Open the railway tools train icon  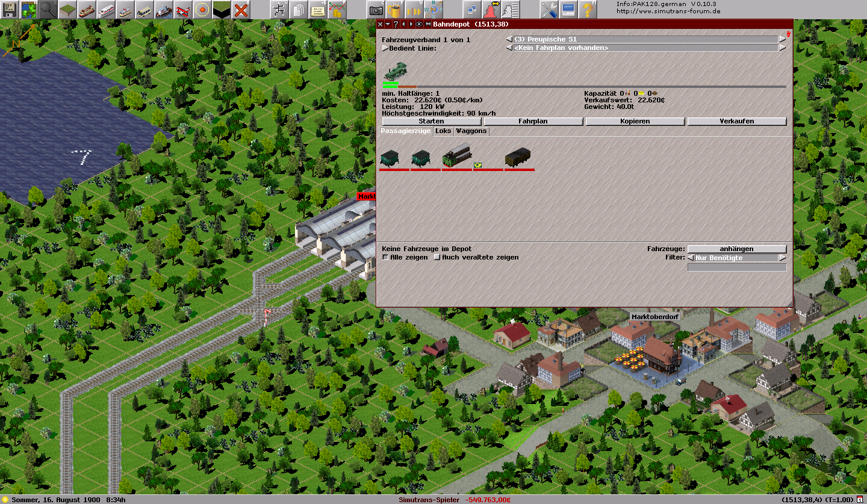[87, 10]
